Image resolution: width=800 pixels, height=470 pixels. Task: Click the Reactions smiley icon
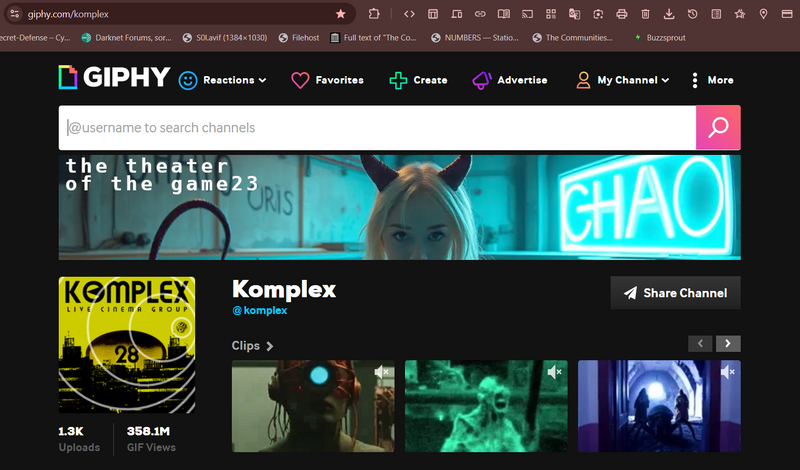(x=188, y=81)
